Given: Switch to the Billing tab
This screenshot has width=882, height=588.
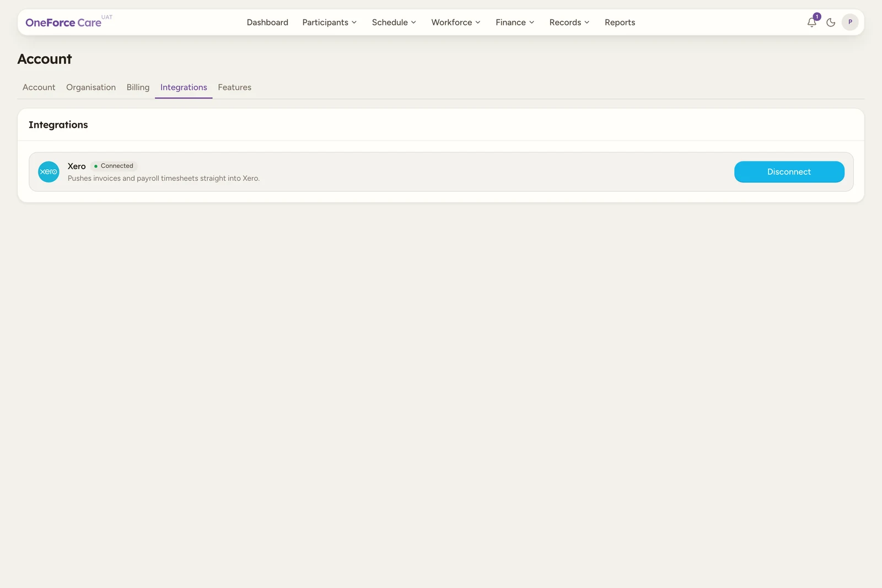Looking at the screenshot, I should (138, 88).
